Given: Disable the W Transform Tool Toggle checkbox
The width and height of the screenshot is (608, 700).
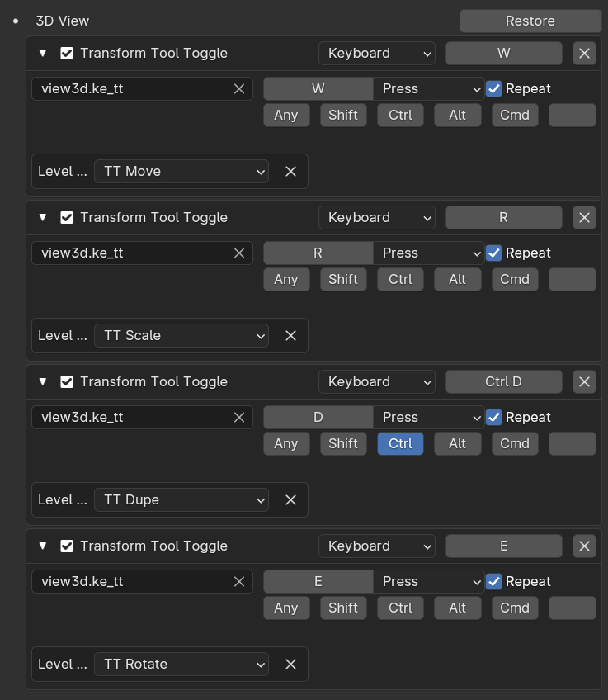Looking at the screenshot, I should (67, 53).
